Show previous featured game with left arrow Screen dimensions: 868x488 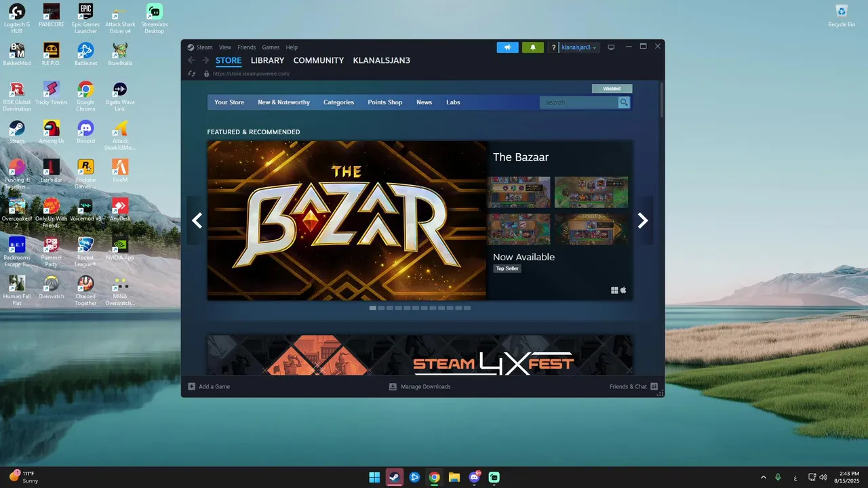tap(197, 220)
